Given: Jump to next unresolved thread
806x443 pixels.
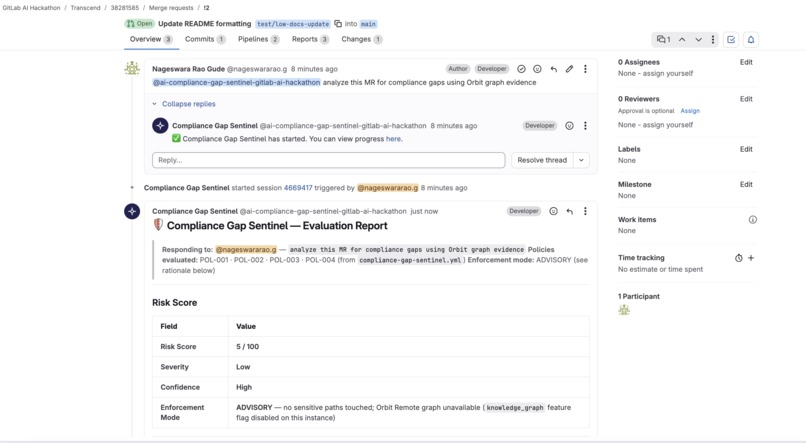Looking at the screenshot, I should click(698, 40).
